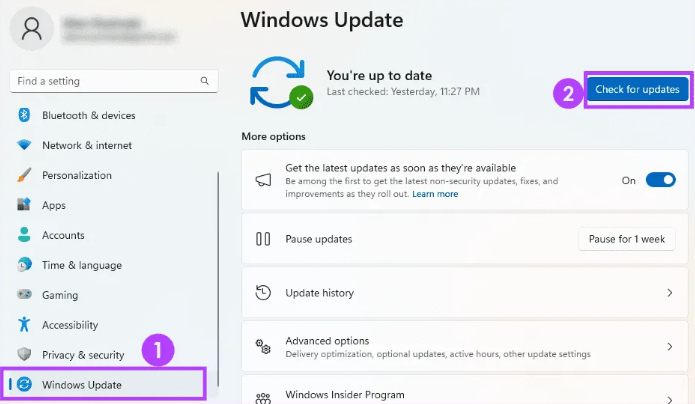The image size is (695, 404).
Task: Click the Accessibility figure icon
Action: [24, 324]
